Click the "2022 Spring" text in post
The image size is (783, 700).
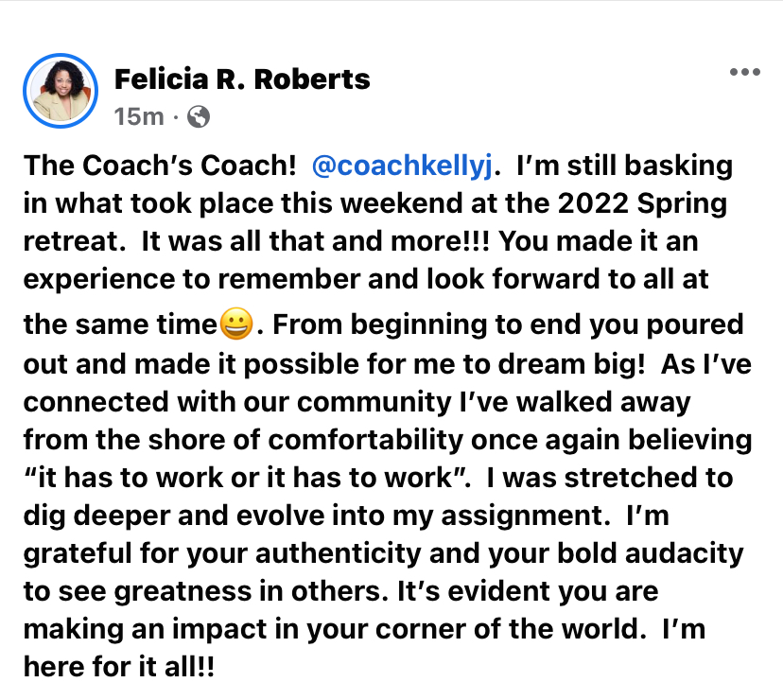[x=642, y=203]
